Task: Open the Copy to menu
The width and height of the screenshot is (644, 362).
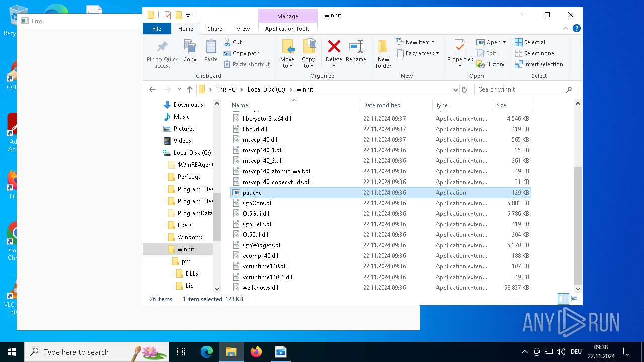Action: pyautogui.click(x=308, y=54)
